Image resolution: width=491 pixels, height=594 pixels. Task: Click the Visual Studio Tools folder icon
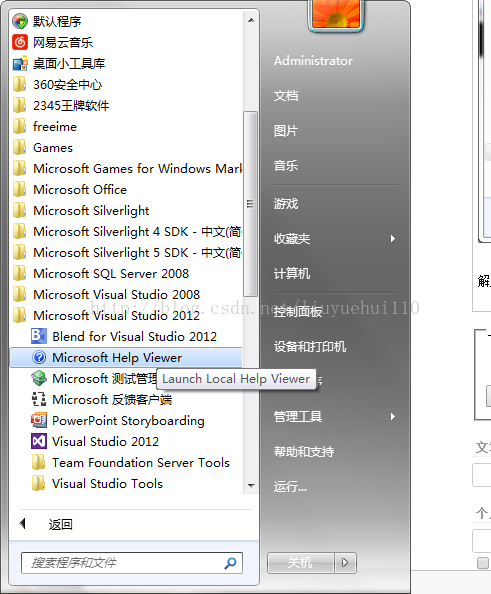39,483
